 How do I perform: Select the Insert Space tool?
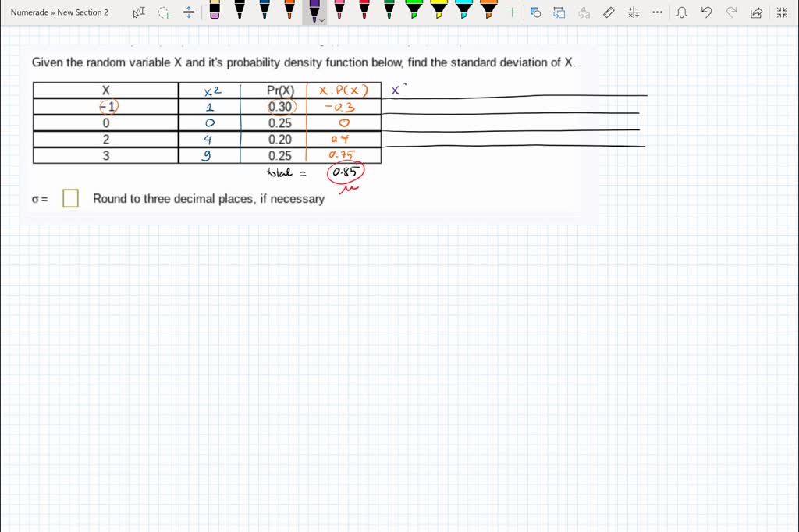pos(188,12)
